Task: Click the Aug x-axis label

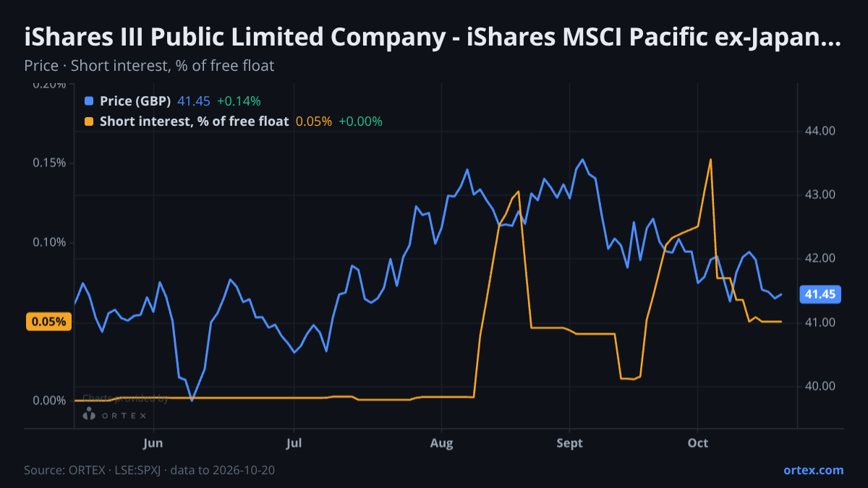Action: 441,442
